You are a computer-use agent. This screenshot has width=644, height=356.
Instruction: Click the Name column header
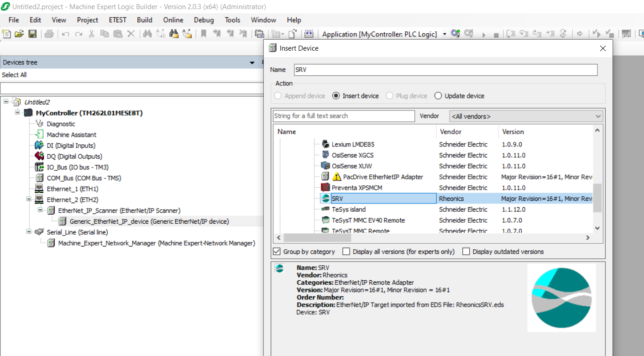pos(356,131)
